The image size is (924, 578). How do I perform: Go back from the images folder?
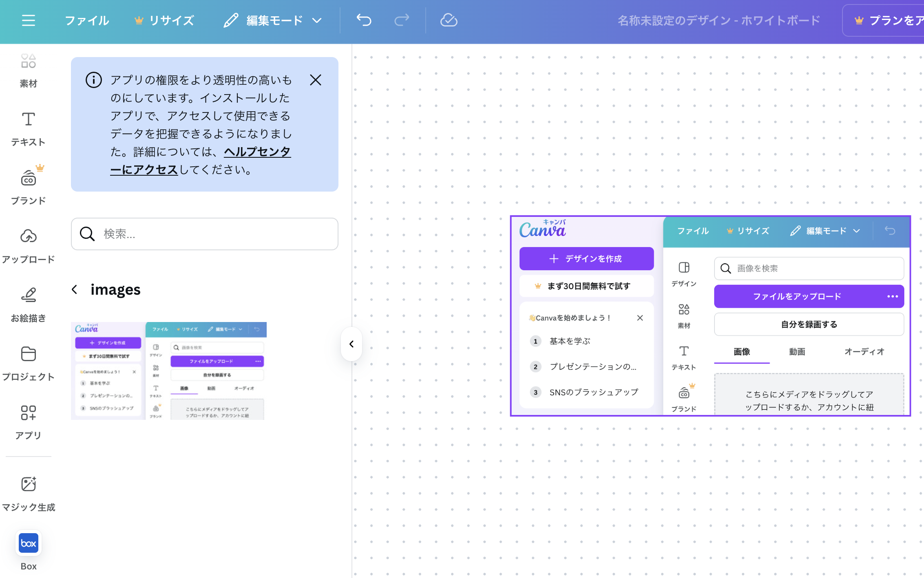(x=74, y=289)
